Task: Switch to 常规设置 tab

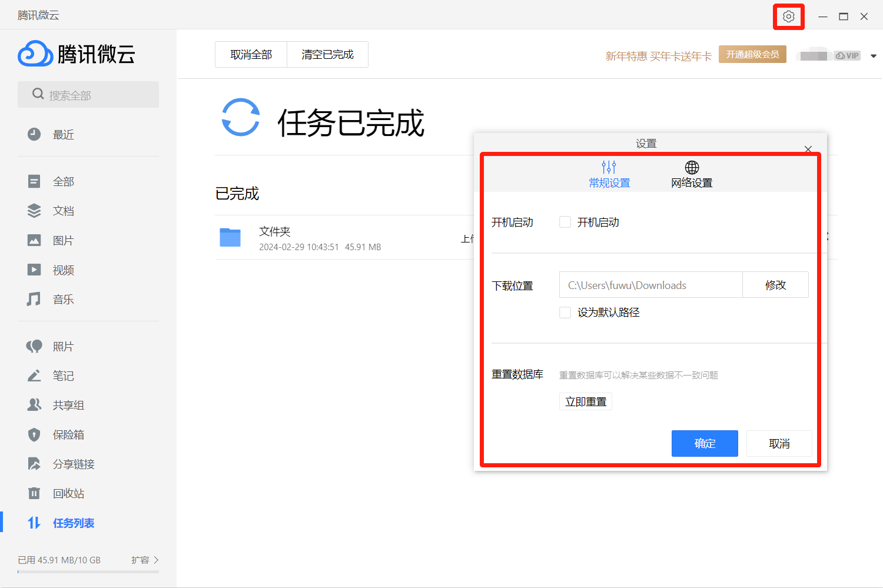Action: (609, 174)
